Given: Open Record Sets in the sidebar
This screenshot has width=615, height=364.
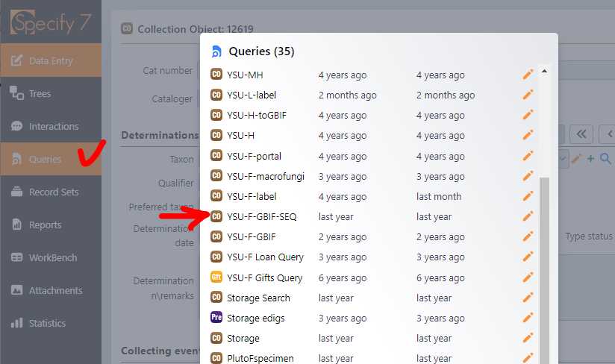Looking at the screenshot, I should click(x=51, y=192).
